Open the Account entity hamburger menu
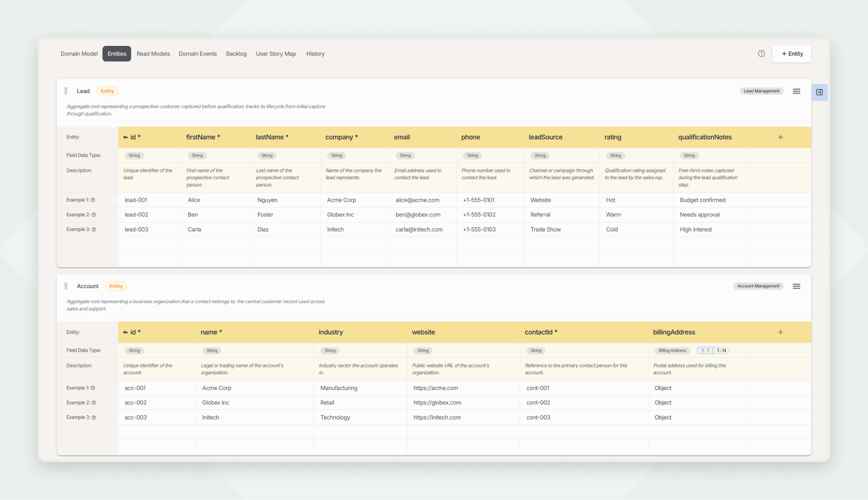Viewport: 868px width, 500px height. 796,286
